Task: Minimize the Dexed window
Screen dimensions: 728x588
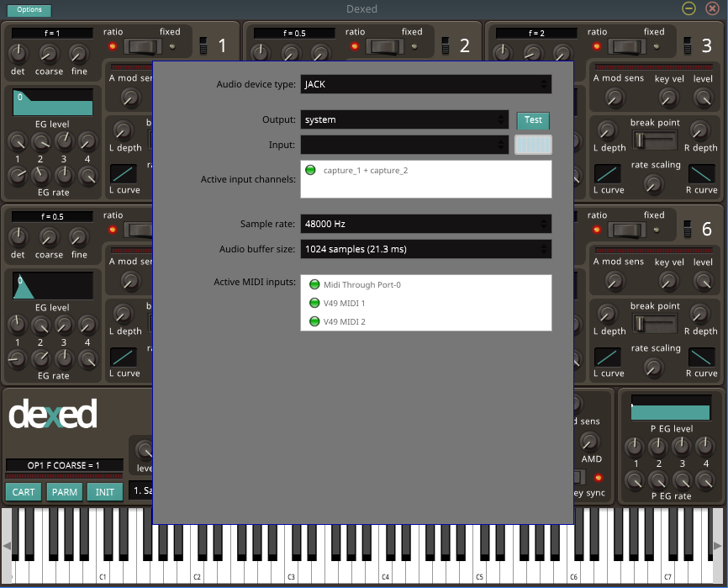Action: point(688,8)
